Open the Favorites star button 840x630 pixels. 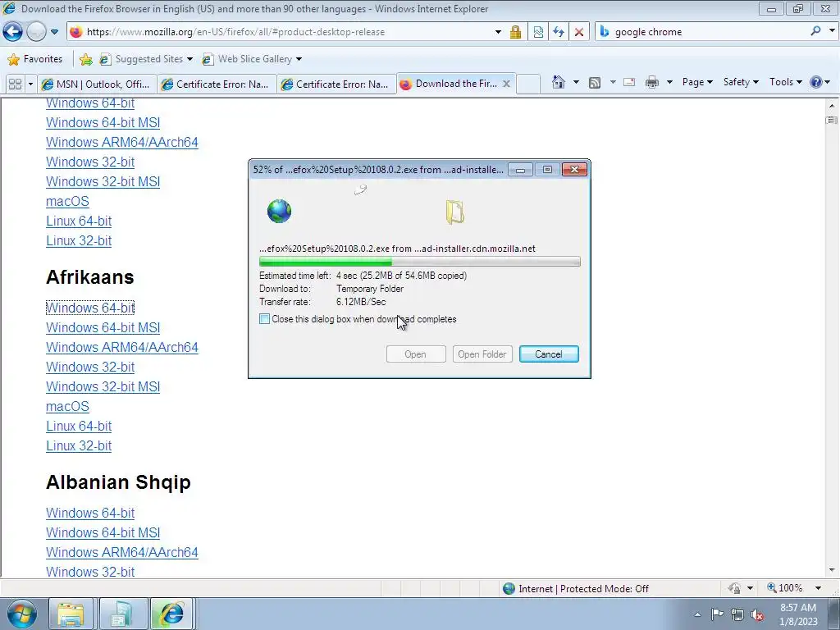pos(35,59)
